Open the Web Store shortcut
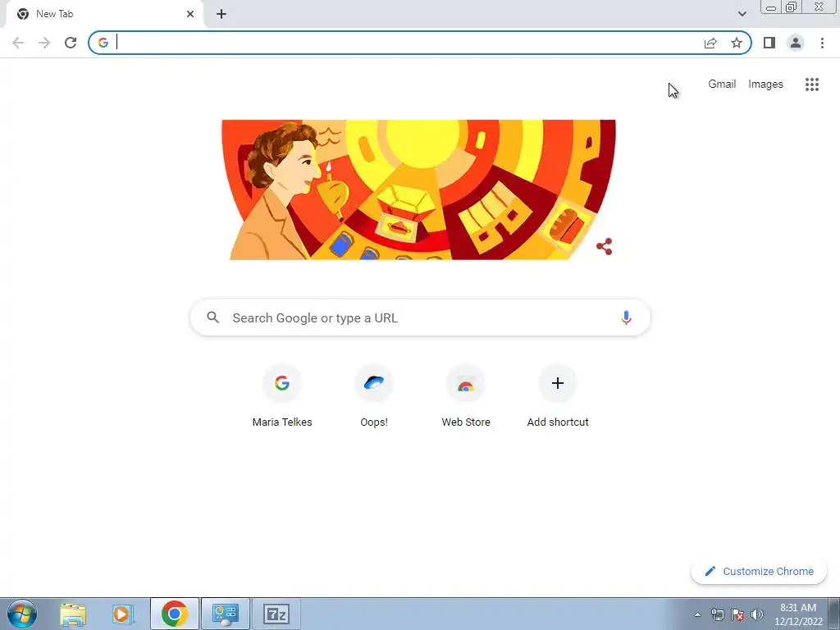The height and width of the screenshot is (630, 840). pyautogui.click(x=466, y=396)
